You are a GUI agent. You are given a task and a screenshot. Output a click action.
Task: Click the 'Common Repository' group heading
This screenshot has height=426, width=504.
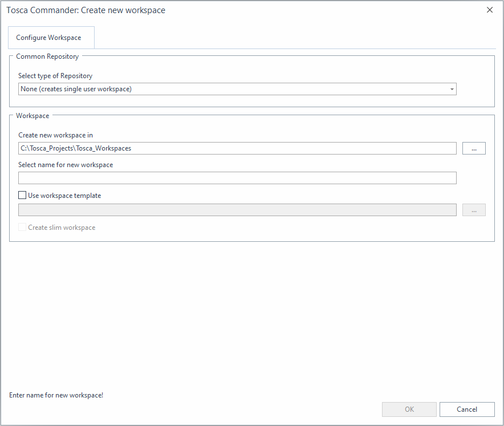[47, 56]
